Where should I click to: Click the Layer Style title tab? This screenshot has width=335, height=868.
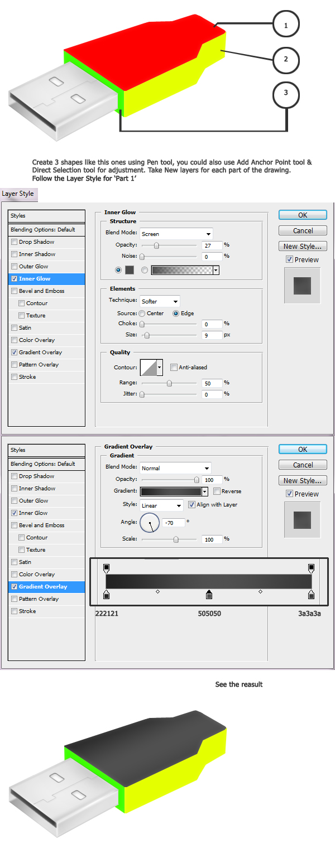coord(18,194)
